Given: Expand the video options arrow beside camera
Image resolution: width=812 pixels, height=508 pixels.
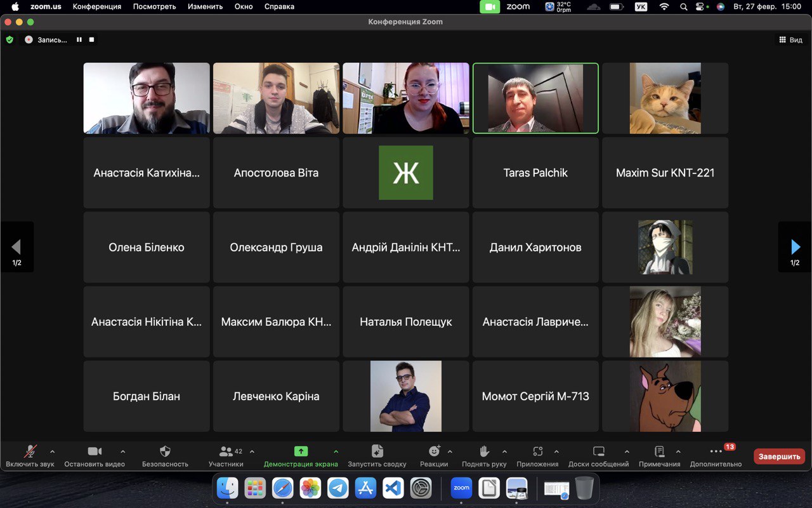Looking at the screenshot, I should tap(122, 451).
